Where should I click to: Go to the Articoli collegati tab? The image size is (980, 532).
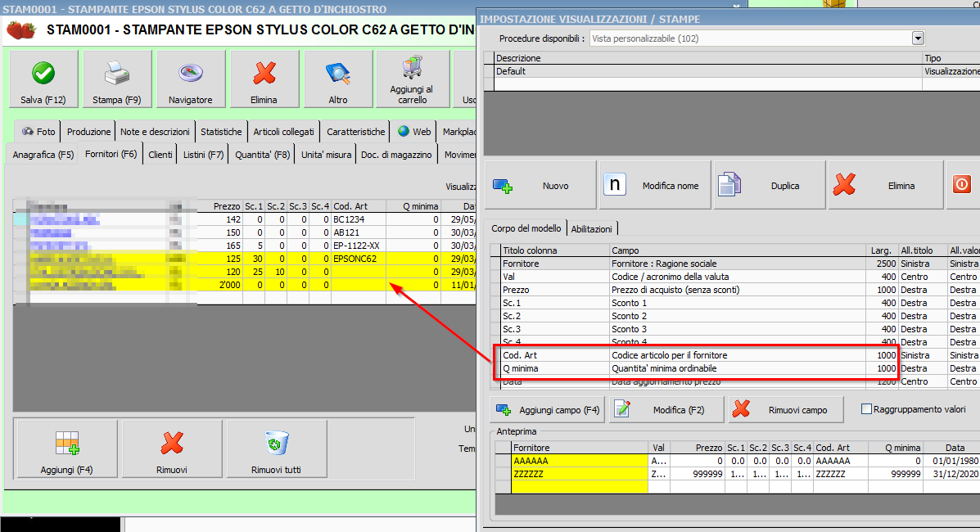[x=284, y=132]
